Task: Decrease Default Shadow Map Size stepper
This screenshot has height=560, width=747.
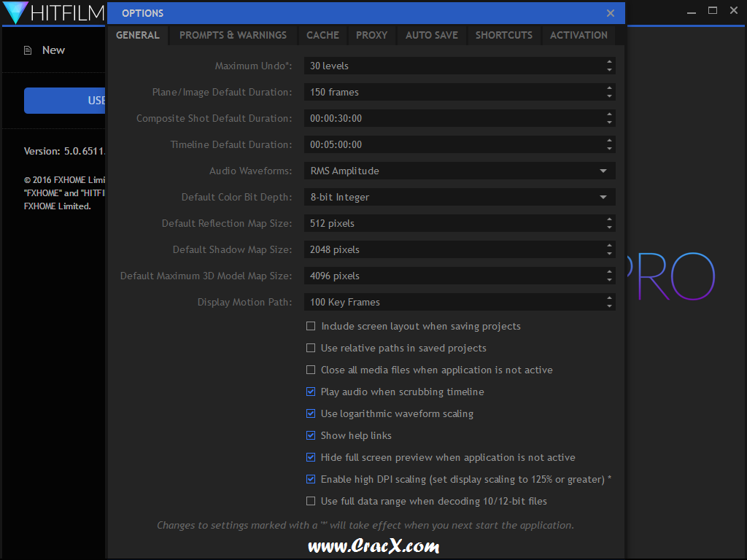Action: pyautogui.click(x=609, y=254)
